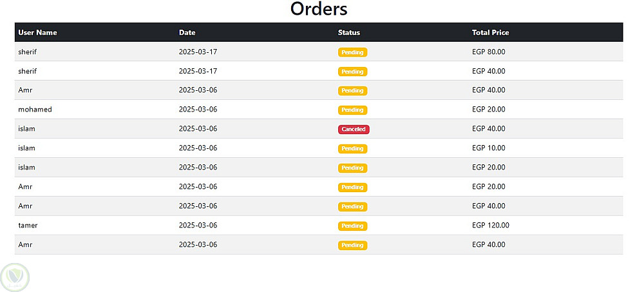The height and width of the screenshot is (292, 644).
Task: Select the user name tamer
Action: click(28, 226)
